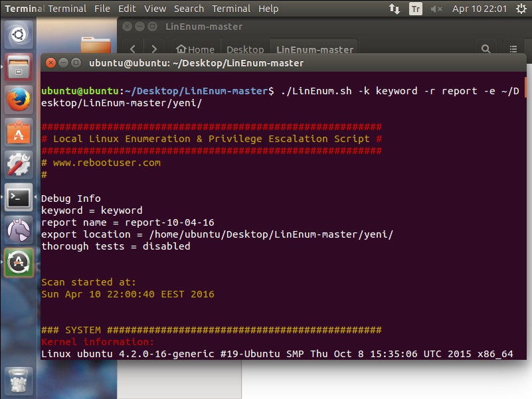Click the search icon in Files window
Image resolution: width=532 pixels, height=399 pixels.
coord(486,49)
